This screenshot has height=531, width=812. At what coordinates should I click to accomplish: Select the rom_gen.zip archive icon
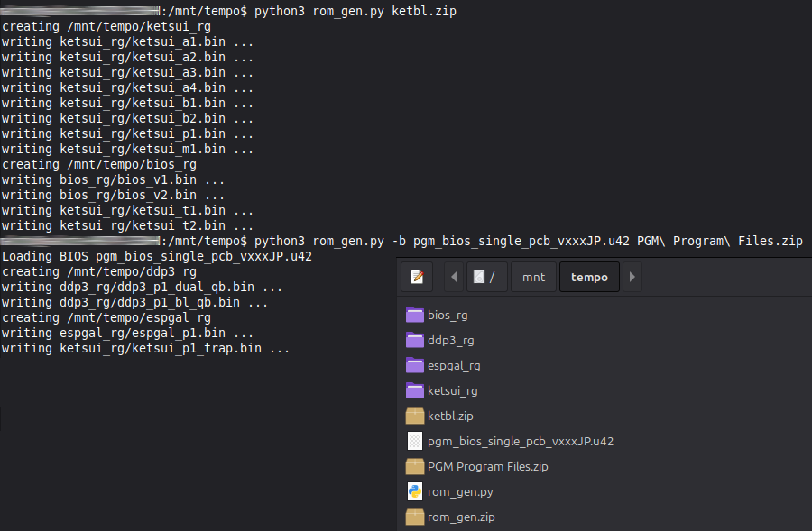coord(415,517)
